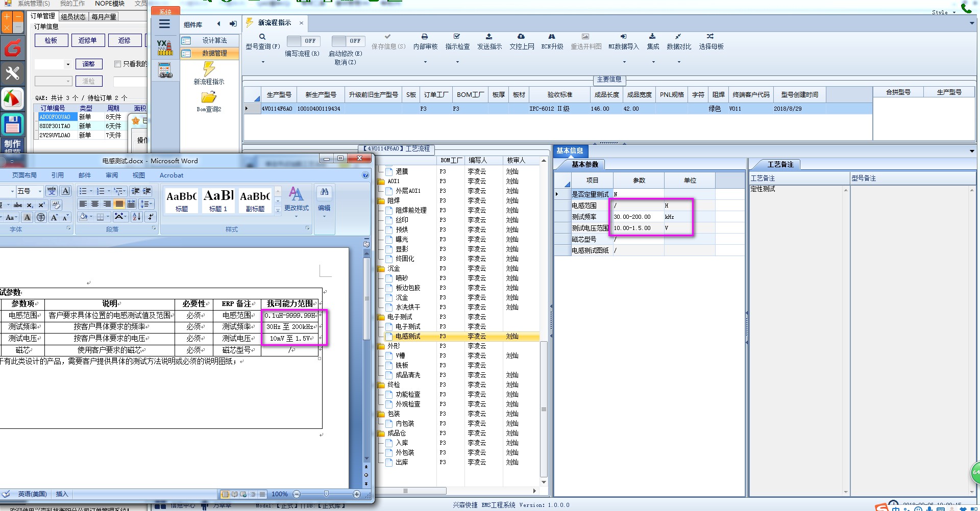Open Word's 页面布局 ribbon tab

24,175
